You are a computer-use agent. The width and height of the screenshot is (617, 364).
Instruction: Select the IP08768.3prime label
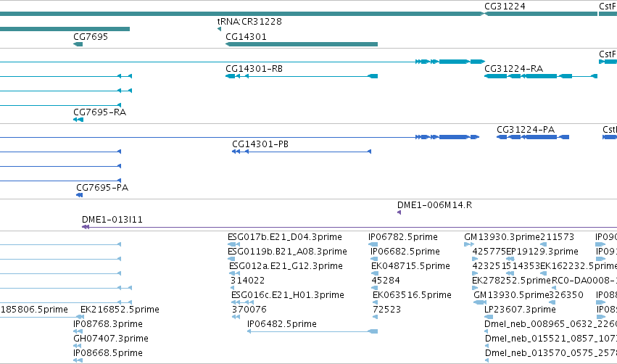click(x=108, y=324)
